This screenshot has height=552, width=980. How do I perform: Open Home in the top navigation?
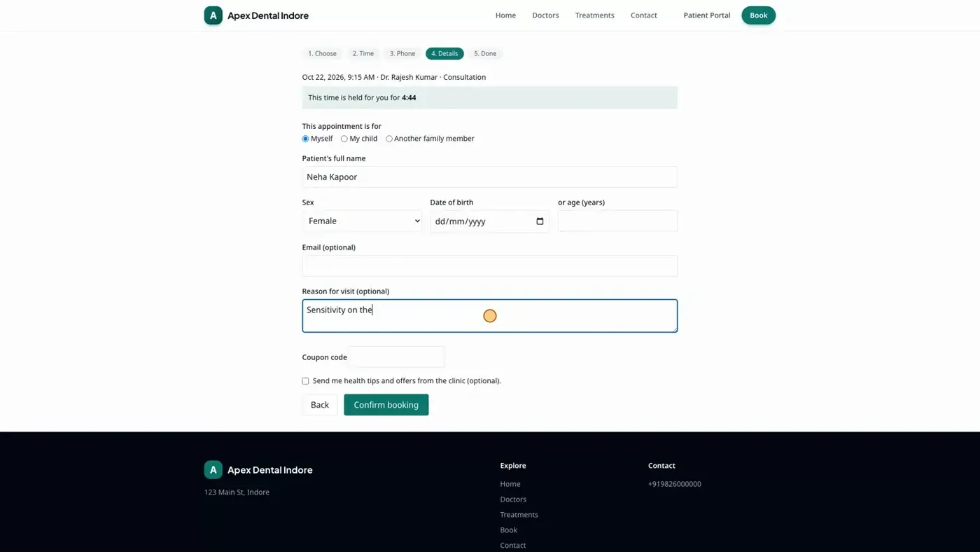(505, 15)
